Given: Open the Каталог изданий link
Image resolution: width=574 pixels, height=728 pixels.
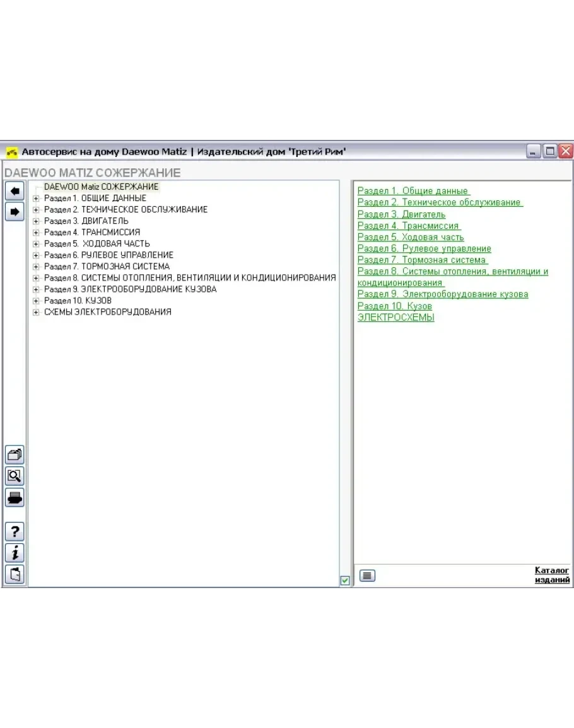Looking at the screenshot, I should (552, 575).
